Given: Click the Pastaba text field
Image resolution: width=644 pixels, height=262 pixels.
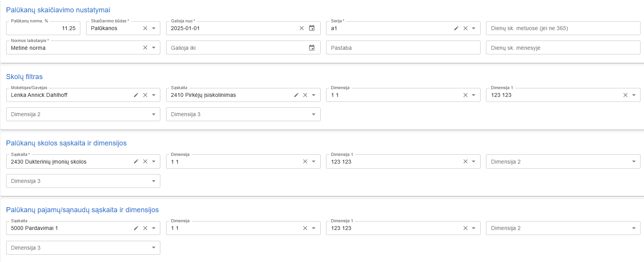Looking at the screenshot, I should pos(403,48).
